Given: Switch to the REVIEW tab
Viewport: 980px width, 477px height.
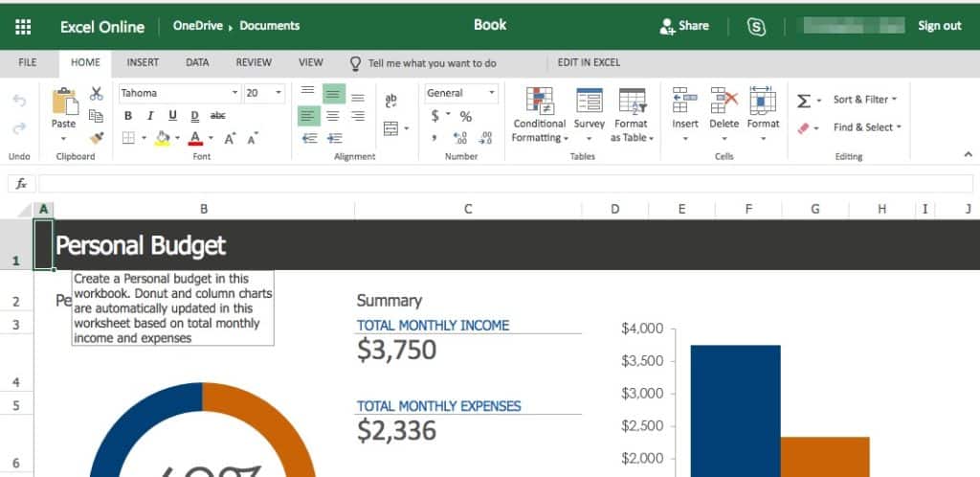Looking at the screenshot, I should click(254, 63).
